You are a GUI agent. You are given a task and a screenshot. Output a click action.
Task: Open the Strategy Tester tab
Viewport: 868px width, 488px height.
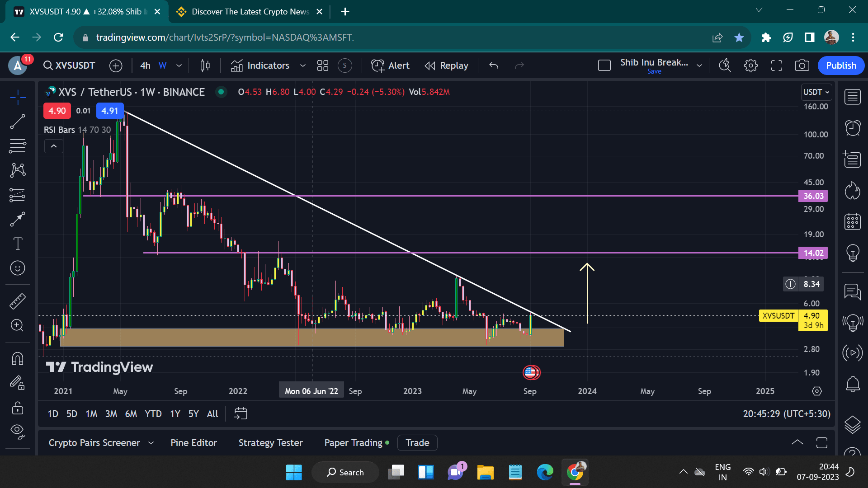(270, 443)
